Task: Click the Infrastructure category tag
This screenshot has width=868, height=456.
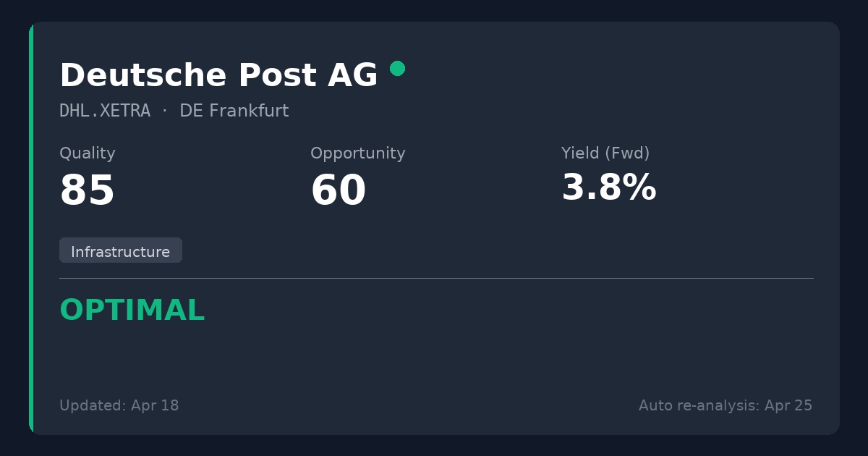Action: click(x=121, y=251)
